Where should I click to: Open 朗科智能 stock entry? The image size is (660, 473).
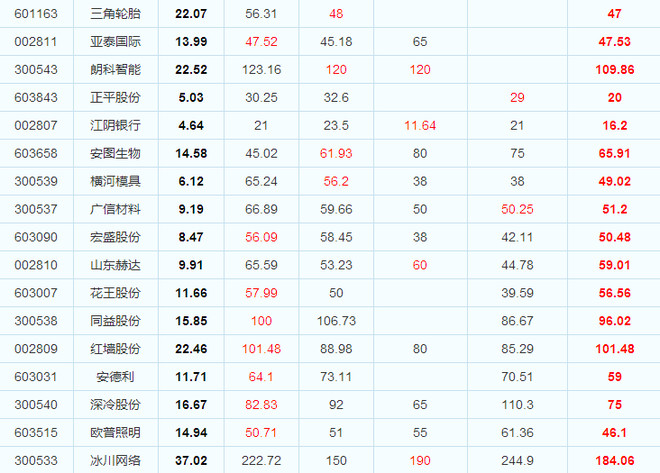tap(115, 69)
